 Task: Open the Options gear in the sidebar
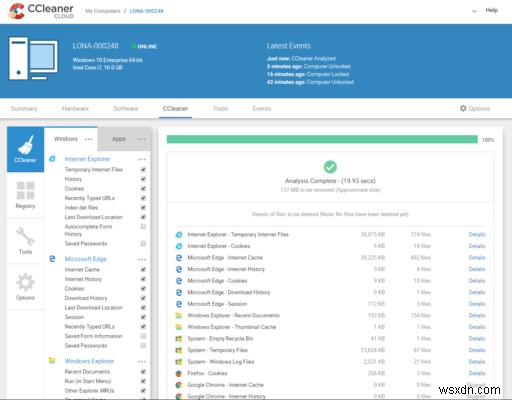25,287
